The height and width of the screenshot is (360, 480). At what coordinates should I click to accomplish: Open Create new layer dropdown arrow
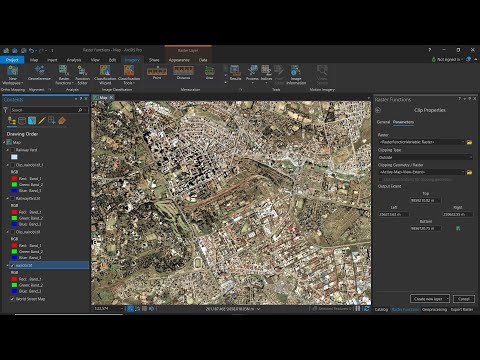447,299
